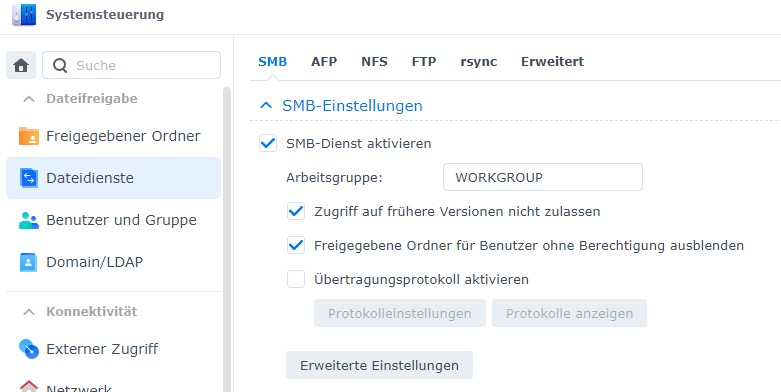Click the Protokolle anzeigen button
This screenshot has height=392, width=781.
[x=569, y=313]
